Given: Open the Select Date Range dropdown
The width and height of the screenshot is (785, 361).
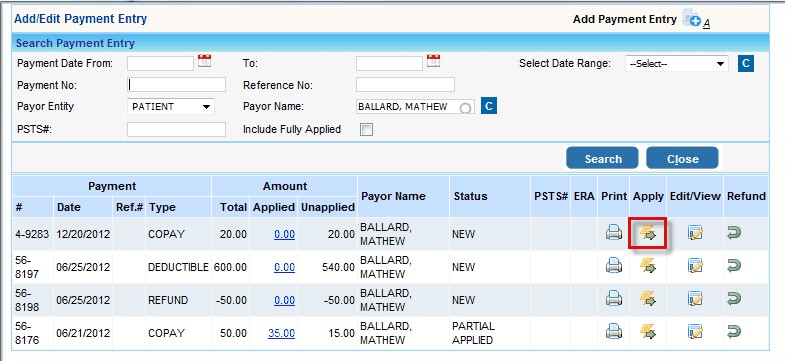Looking at the screenshot, I should [x=676, y=64].
